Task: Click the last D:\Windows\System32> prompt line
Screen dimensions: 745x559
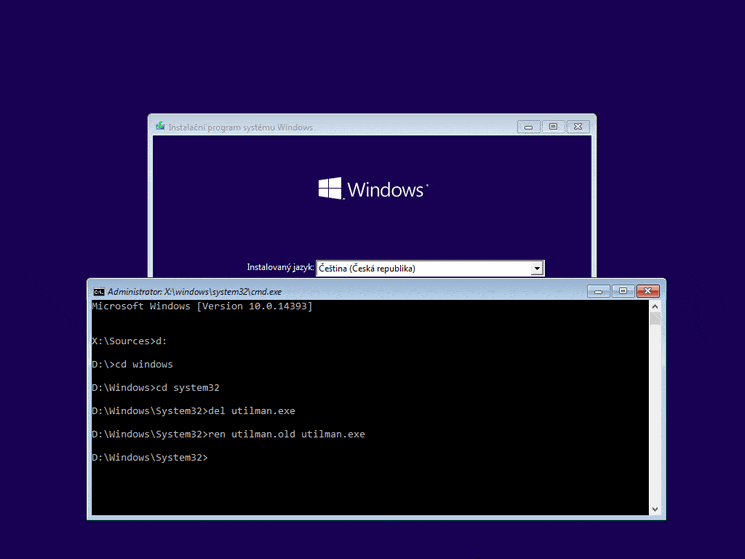Action: 149,457
